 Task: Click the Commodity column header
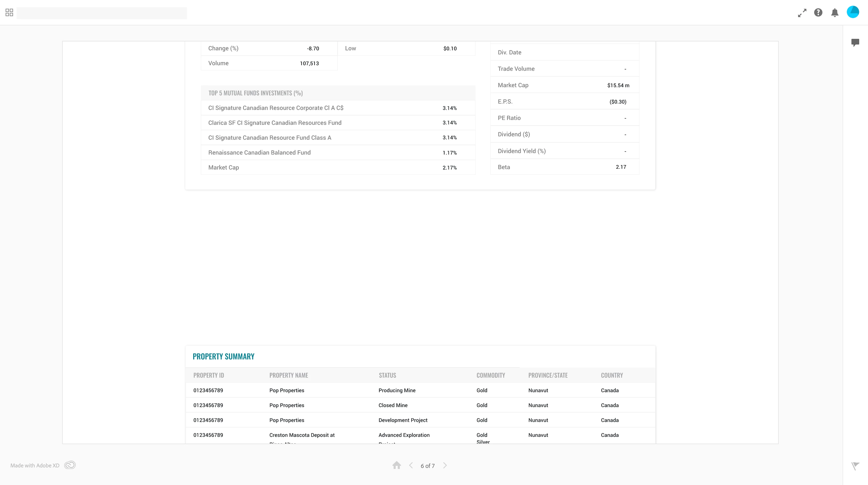coord(490,375)
